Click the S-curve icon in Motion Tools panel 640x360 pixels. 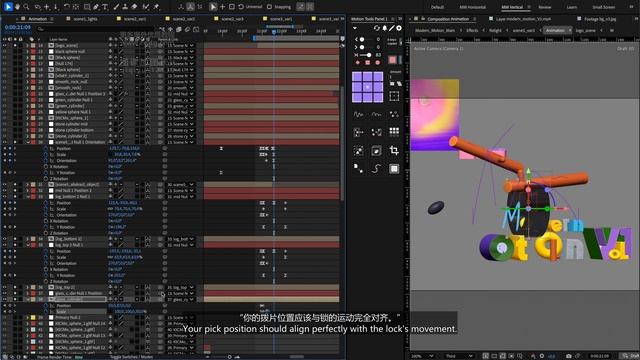coord(376,169)
